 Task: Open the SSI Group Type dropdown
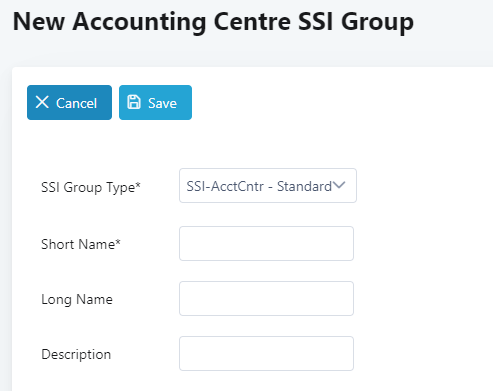point(268,186)
